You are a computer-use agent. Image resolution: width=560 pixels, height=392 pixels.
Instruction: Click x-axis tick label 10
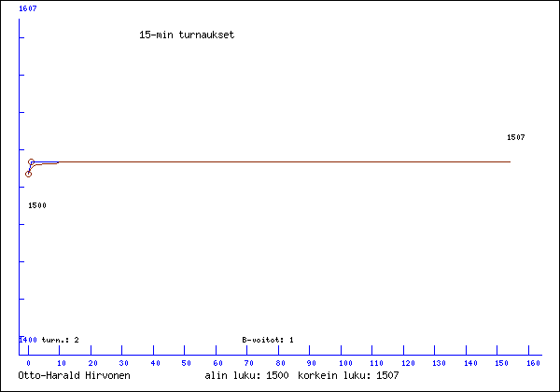click(60, 362)
